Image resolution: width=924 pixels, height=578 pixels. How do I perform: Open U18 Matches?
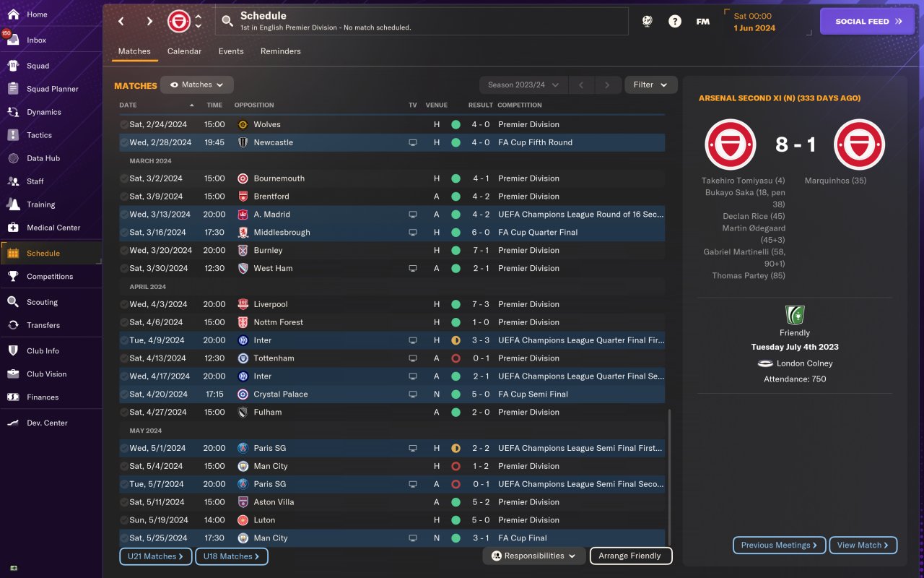[x=232, y=556]
